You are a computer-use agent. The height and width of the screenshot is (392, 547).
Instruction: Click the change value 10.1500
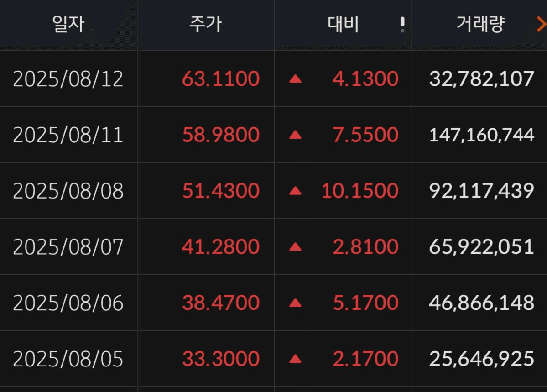point(359,191)
